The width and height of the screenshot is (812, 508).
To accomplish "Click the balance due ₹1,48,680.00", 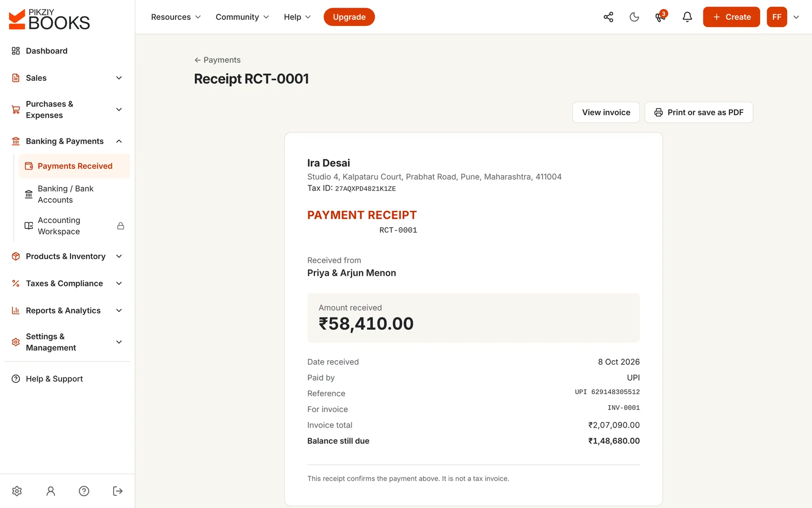I will tap(614, 441).
